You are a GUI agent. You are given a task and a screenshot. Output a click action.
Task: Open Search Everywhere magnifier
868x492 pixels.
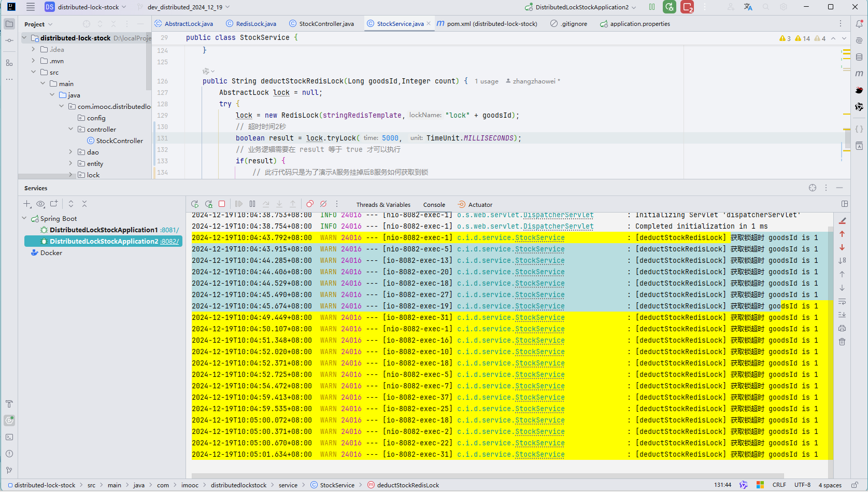[x=766, y=7]
